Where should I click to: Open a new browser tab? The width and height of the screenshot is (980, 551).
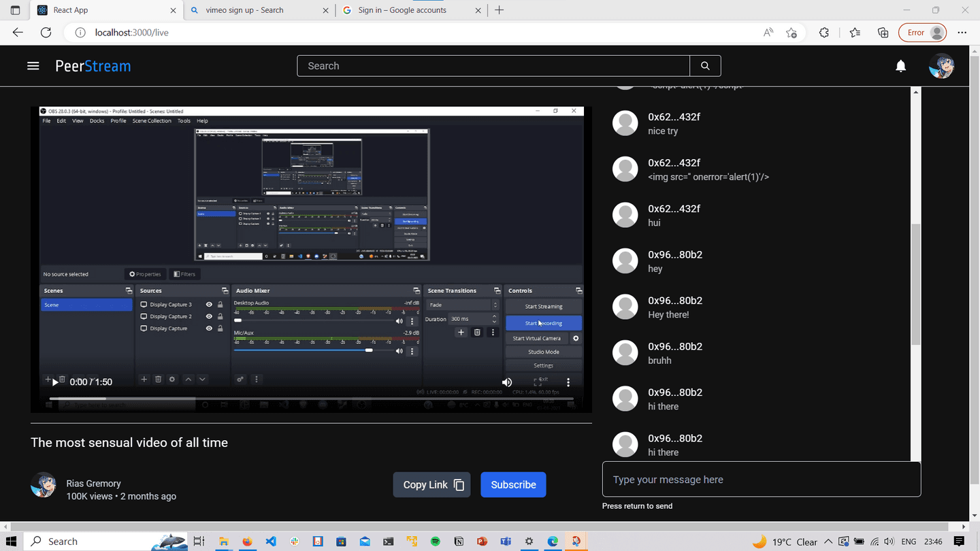point(500,10)
